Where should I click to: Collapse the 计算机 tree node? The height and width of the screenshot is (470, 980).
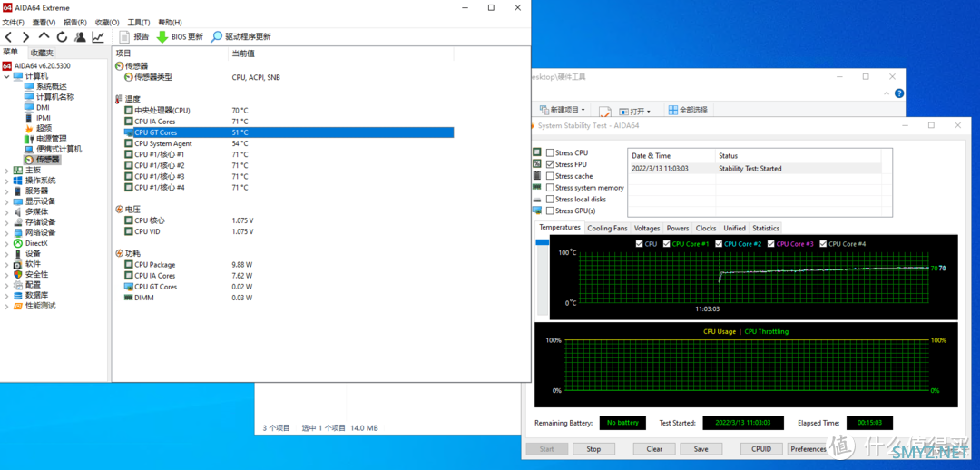point(6,76)
